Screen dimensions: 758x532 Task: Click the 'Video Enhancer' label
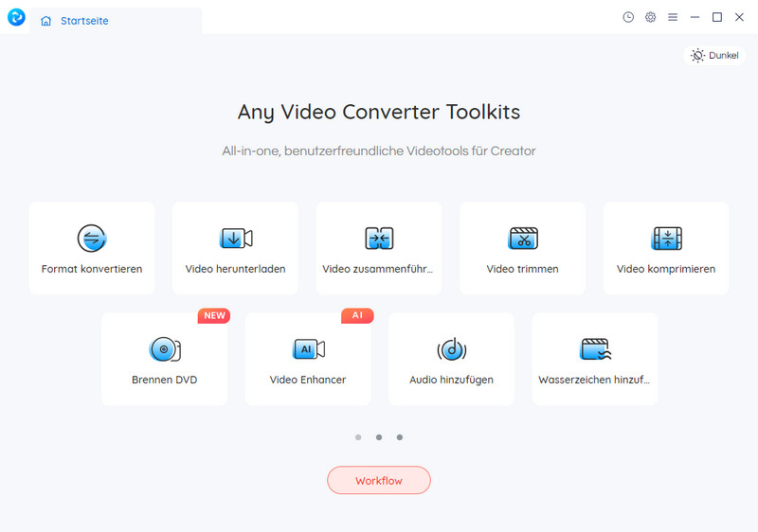[x=308, y=380]
